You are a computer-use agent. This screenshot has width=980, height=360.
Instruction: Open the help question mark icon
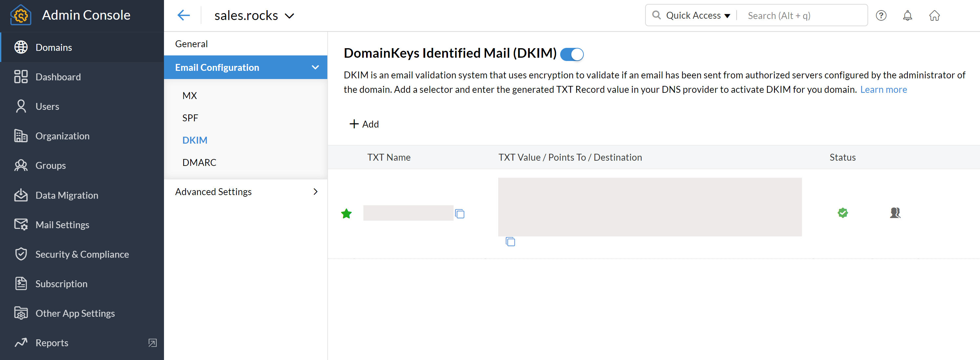coord(881,16)
